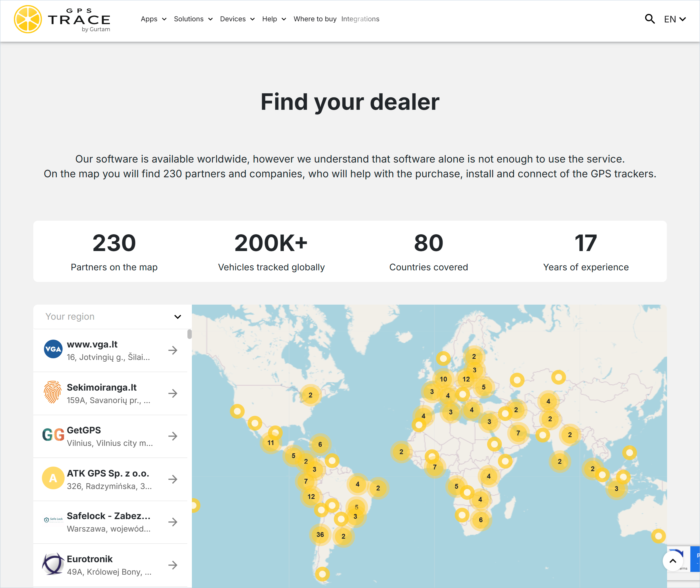The width and height of the screenshot is (700, 588).
Task: Click the '200K+' vehicles tracked figure
Action: coord(271,243)
